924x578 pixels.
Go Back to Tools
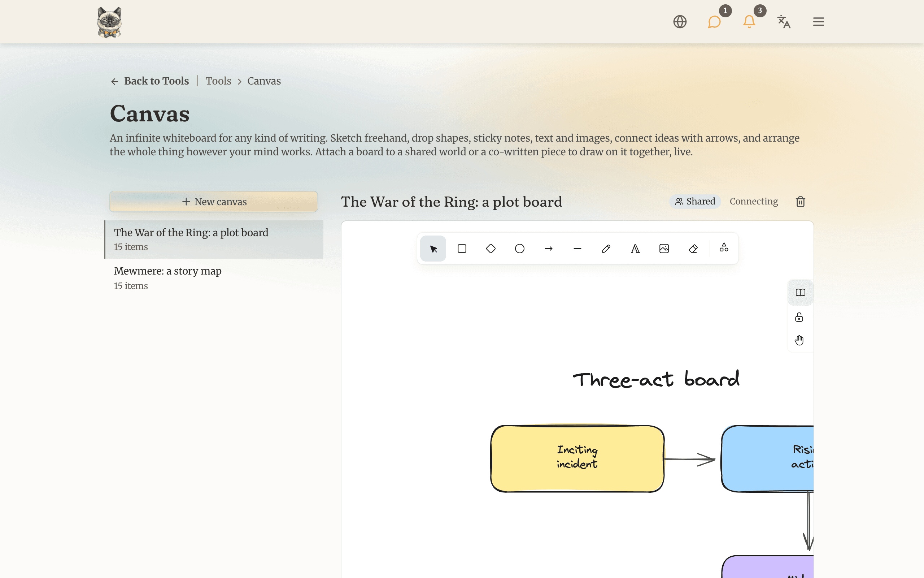150,81
